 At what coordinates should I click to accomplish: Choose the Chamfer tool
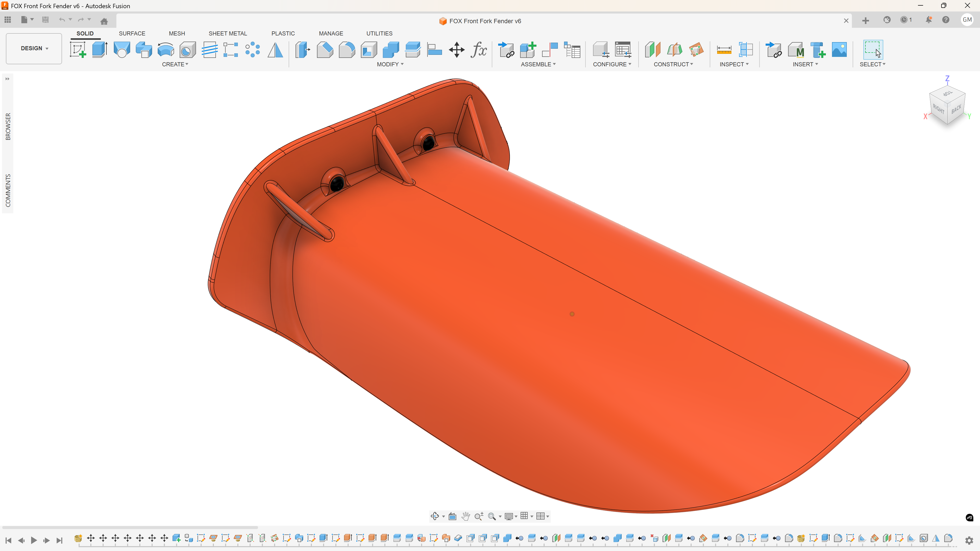click(325, 50)
